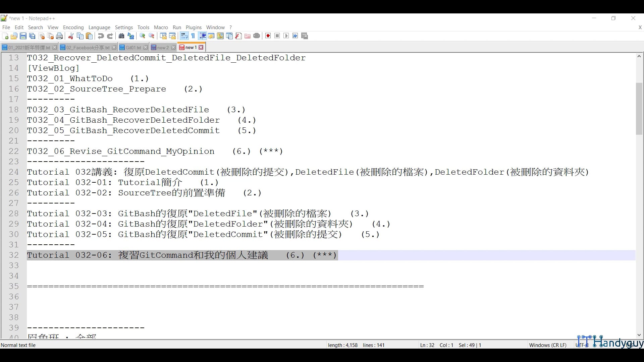The image size is (644, 362).
Task: Paste from clipboard using toolbar icon
Action: pos(89,36)
